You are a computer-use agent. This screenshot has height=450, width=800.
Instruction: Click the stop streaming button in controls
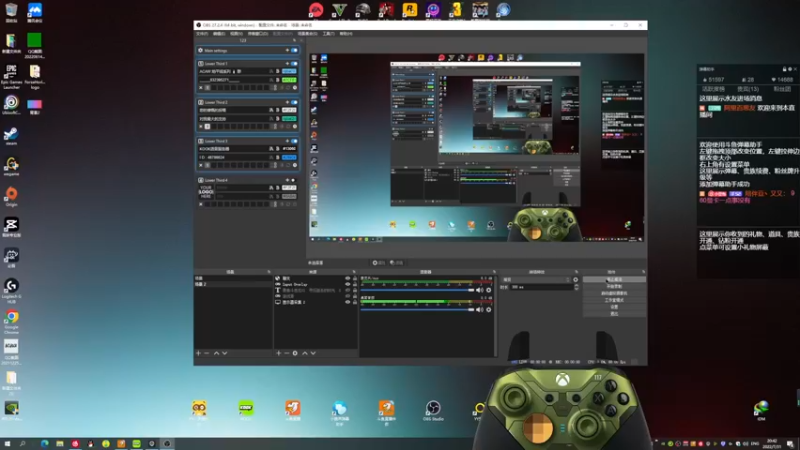614,280
